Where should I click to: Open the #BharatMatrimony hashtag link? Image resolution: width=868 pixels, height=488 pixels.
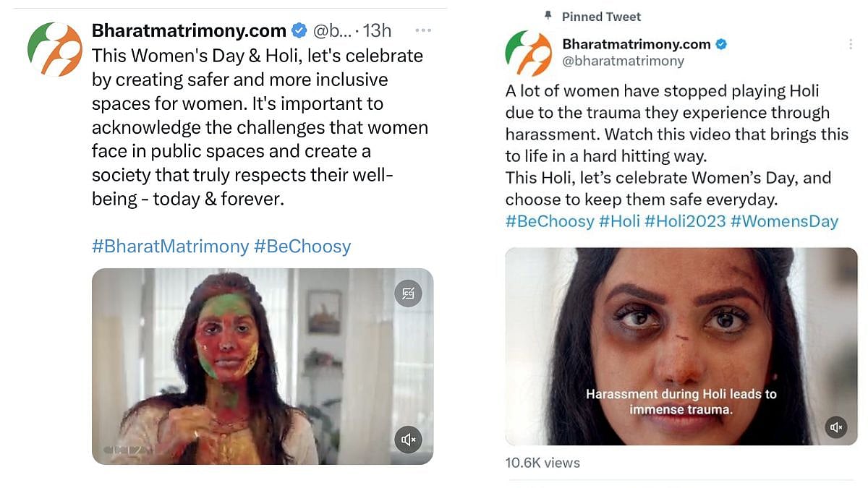pyautogui.click(x=170, y=247)
